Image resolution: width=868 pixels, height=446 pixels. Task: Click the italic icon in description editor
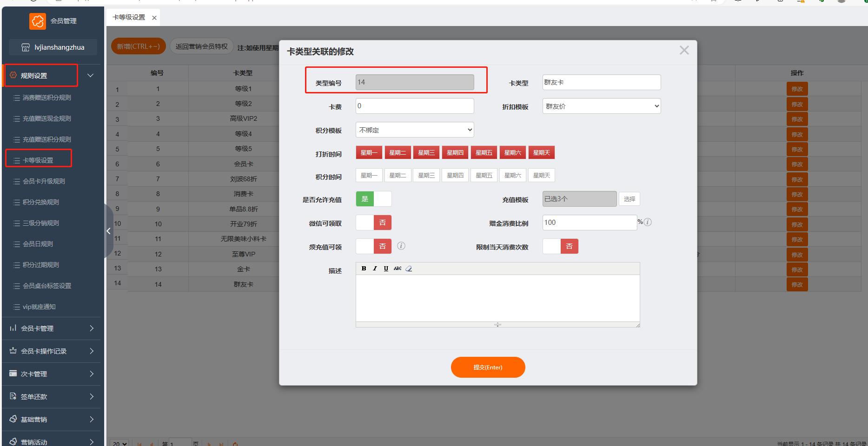tap(375, 269)
